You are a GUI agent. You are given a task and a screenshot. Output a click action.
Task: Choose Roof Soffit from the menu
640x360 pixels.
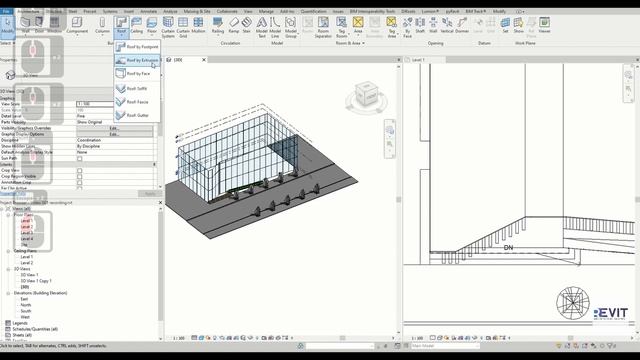pos(137,89)
